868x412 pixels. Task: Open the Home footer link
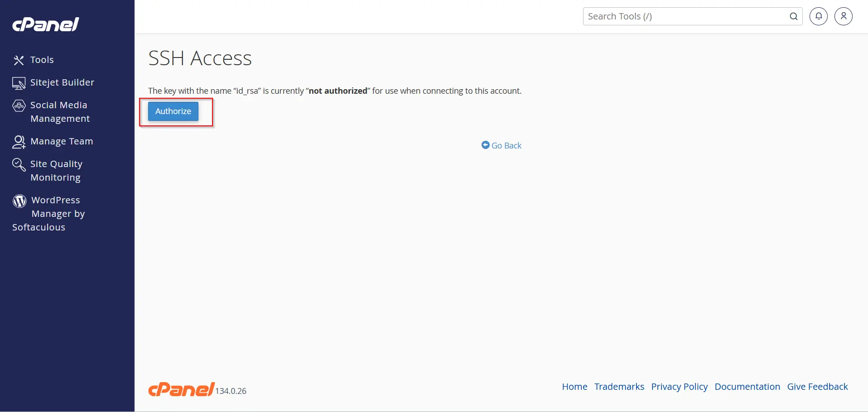pyautogui.click(x=574, y=387)
